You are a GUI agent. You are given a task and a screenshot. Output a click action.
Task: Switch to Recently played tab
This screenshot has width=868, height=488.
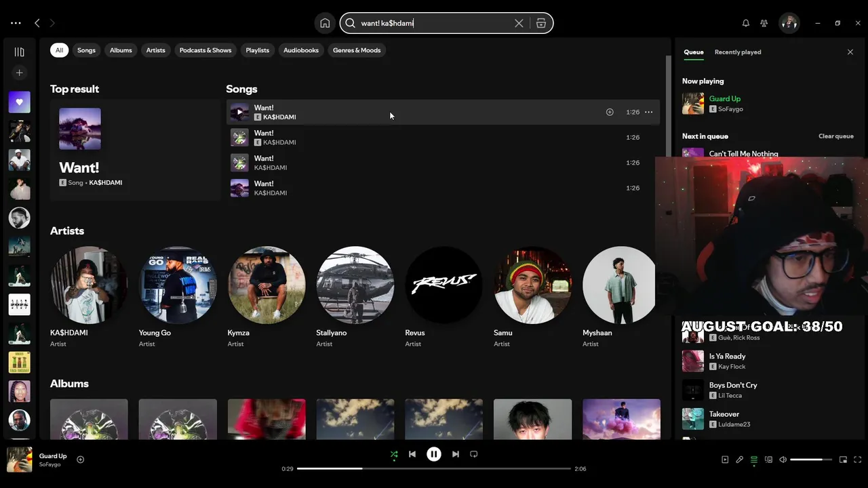pyautogui.click(x=738, y=52)
